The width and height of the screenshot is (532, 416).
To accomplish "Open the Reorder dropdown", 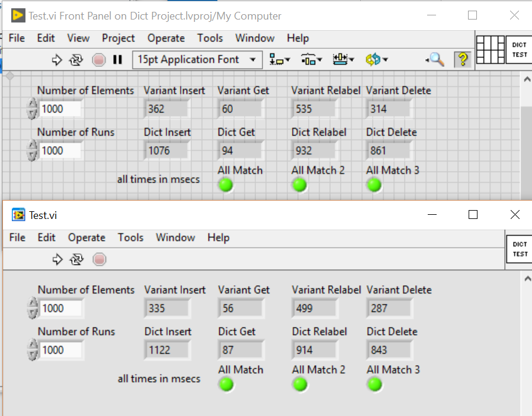I will tap(376, 60).
